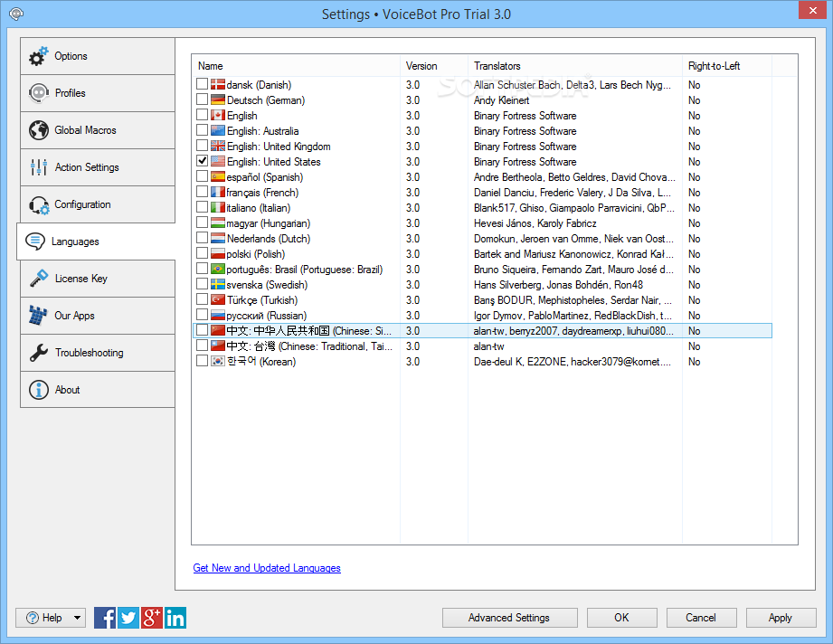Click the Languages speech bubble icon
833x644 pixels.
[x=35, y=241]
